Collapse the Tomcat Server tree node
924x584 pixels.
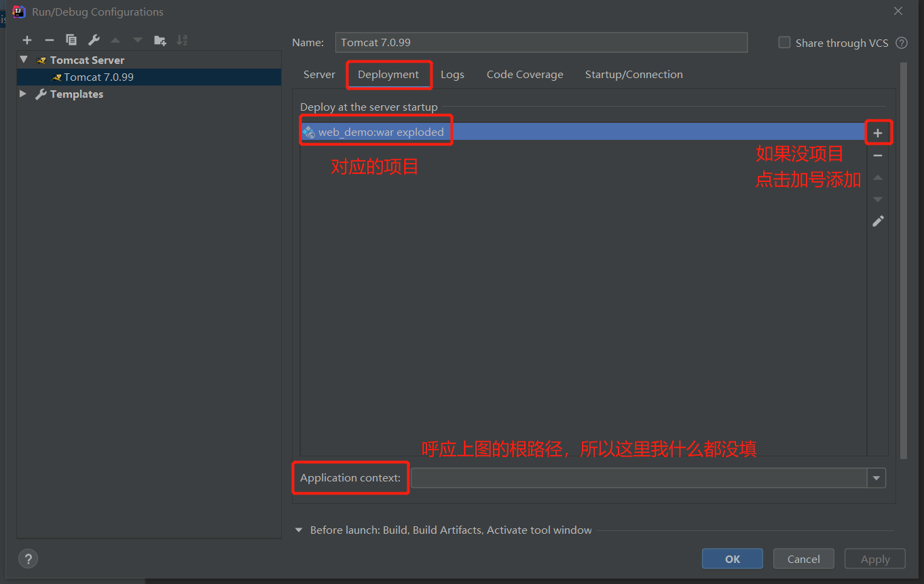24,60
